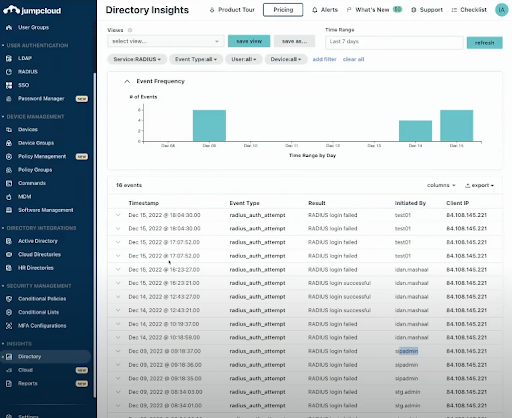Viewport: 512px width, 418px height.
Task: Click the highlighted sipadmin cell
Action: click(x=406, y=351)
